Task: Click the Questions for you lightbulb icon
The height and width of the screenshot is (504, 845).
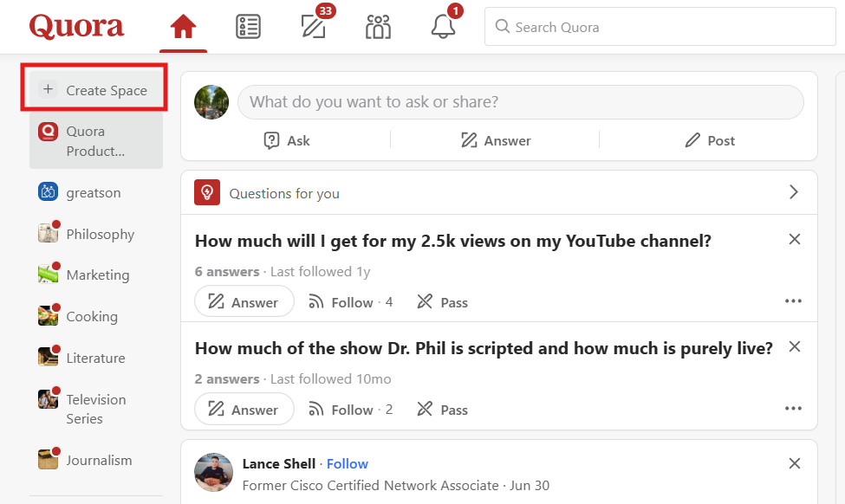Action: click(x=207, y=192)
